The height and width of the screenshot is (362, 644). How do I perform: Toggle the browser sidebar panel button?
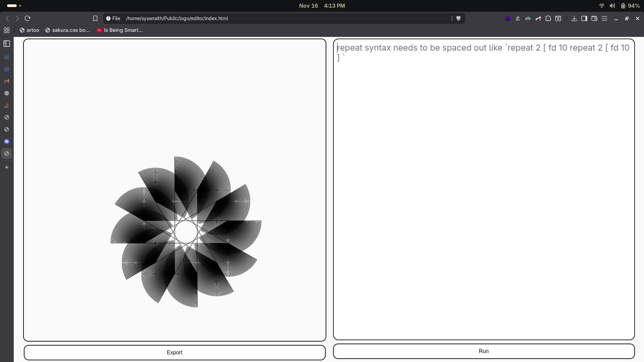pyautogui.click(x=584, y=18)
